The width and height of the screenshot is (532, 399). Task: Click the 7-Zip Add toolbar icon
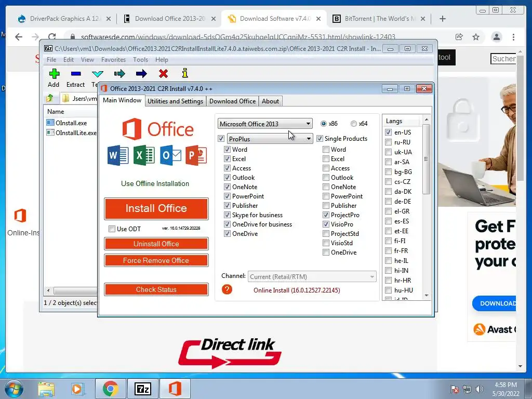(x=54, y=74)
